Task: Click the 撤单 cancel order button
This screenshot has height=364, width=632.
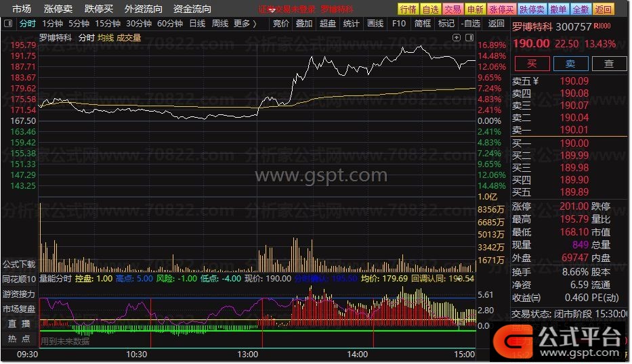Action: coord(558,9)
